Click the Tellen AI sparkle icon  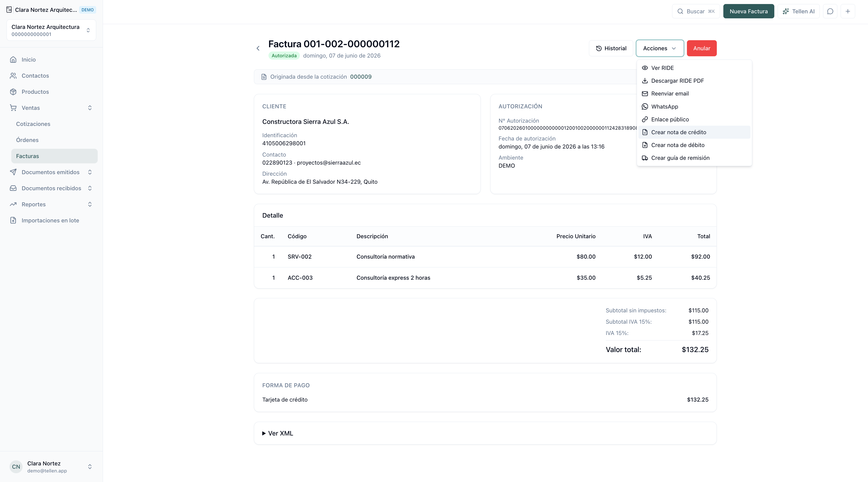[x=786, y=12]
